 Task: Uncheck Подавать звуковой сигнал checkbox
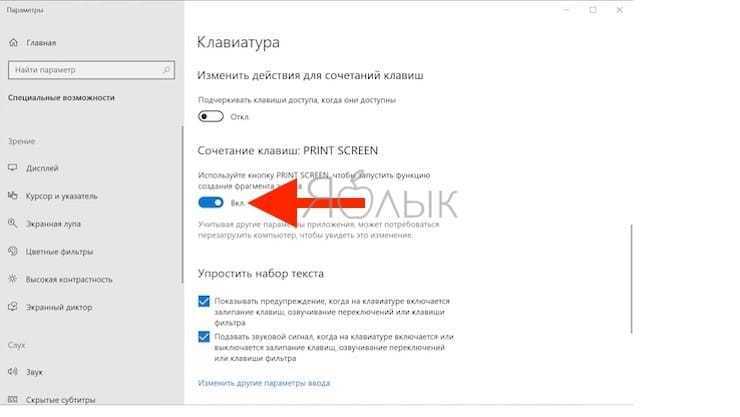(x=204, y=337)
